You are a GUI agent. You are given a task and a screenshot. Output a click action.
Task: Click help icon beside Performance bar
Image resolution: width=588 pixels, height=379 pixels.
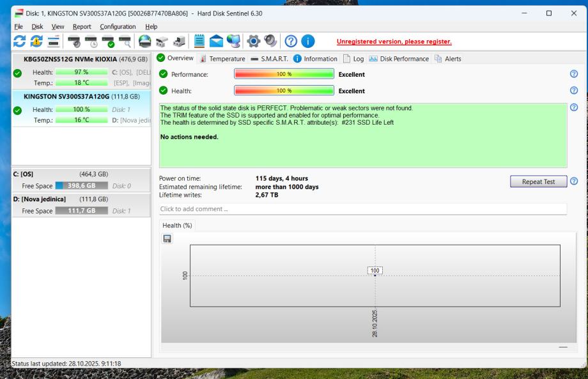(573, 74)
